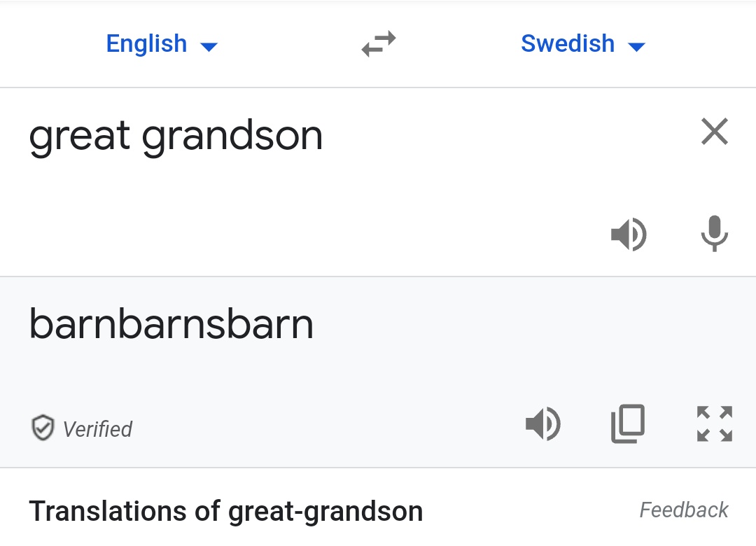Open the Feedback link
This screenshot has width=756, height=546.
[684, 510]
